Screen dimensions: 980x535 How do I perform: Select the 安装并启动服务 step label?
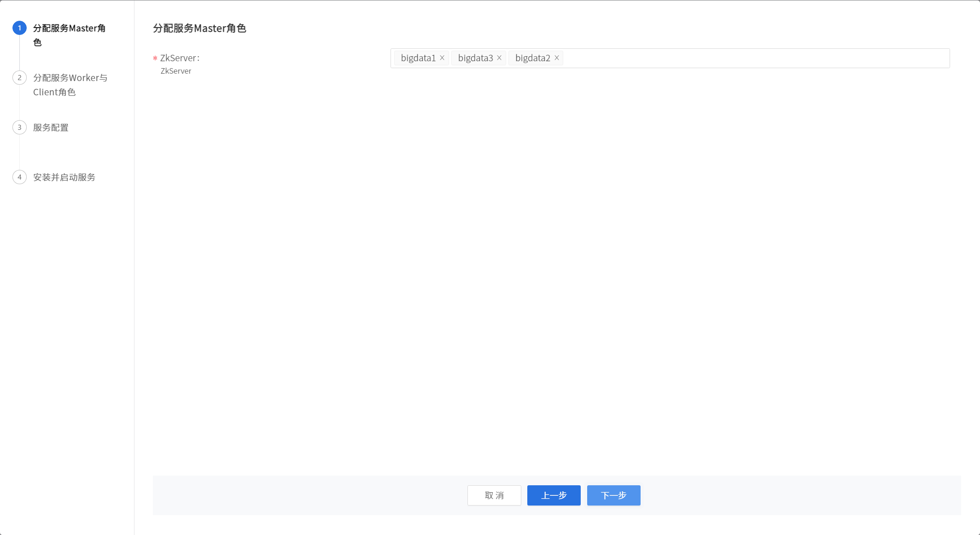tap(64, 177)
